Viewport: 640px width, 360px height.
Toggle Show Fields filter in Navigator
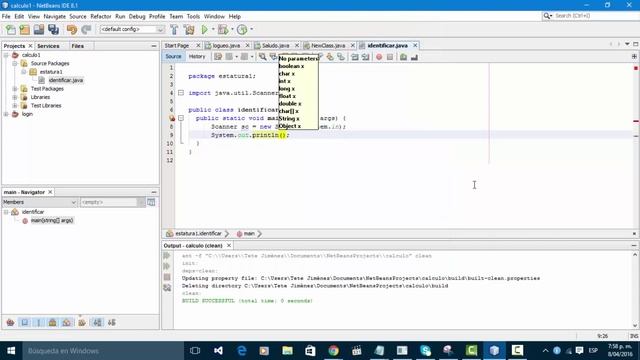[25, 322]
